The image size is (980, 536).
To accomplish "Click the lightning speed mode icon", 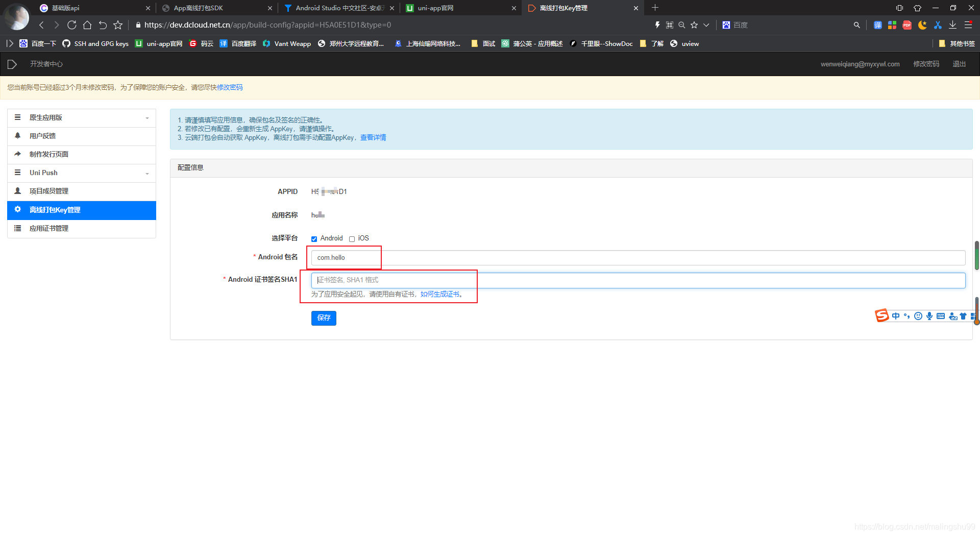I will click(657, 25).
